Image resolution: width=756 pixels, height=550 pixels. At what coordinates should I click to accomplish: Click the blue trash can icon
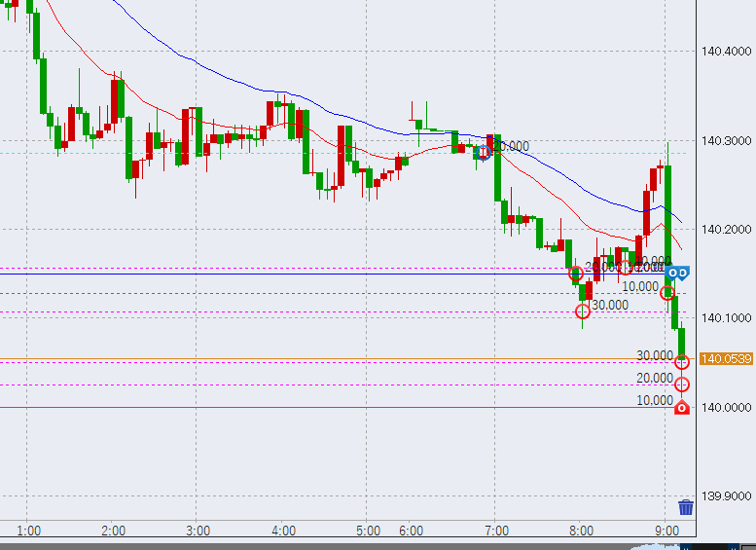686,507
